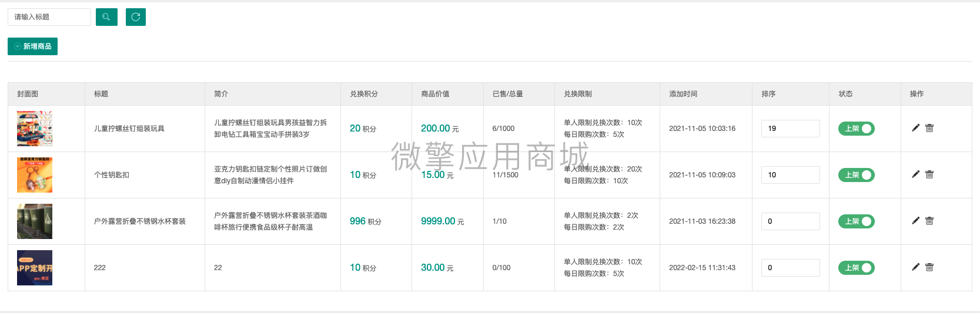Click the sort field showing 19

[790, 129]
